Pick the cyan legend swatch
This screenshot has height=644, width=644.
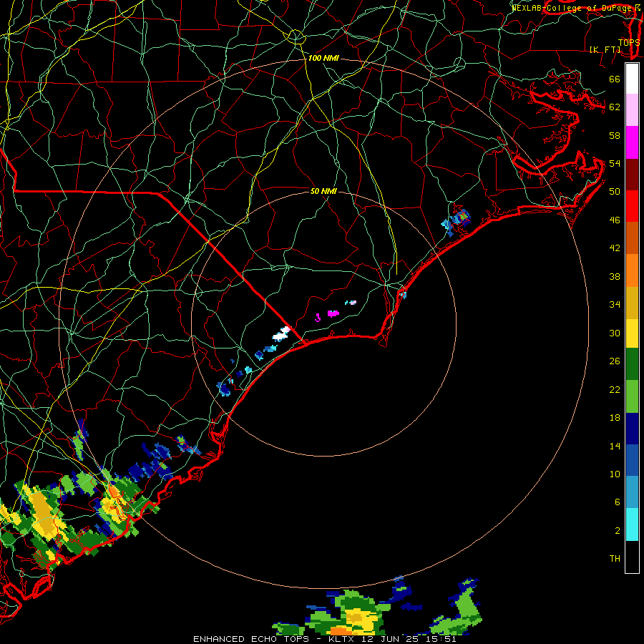coord(632,525)
